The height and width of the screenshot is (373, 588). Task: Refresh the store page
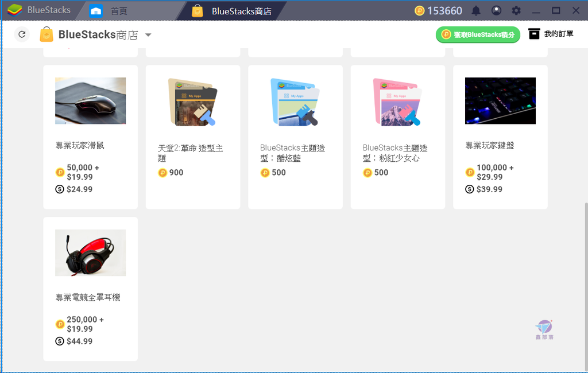pos(22,34)
